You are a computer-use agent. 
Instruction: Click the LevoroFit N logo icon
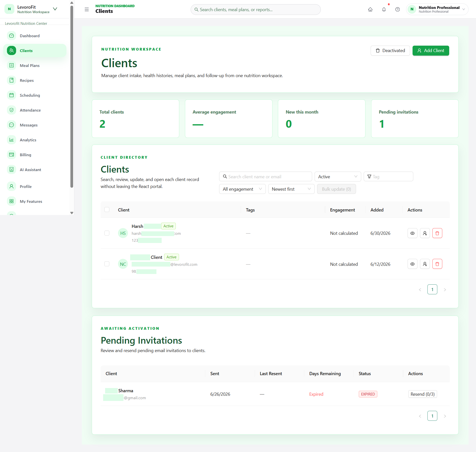click(x=9, y=9)
